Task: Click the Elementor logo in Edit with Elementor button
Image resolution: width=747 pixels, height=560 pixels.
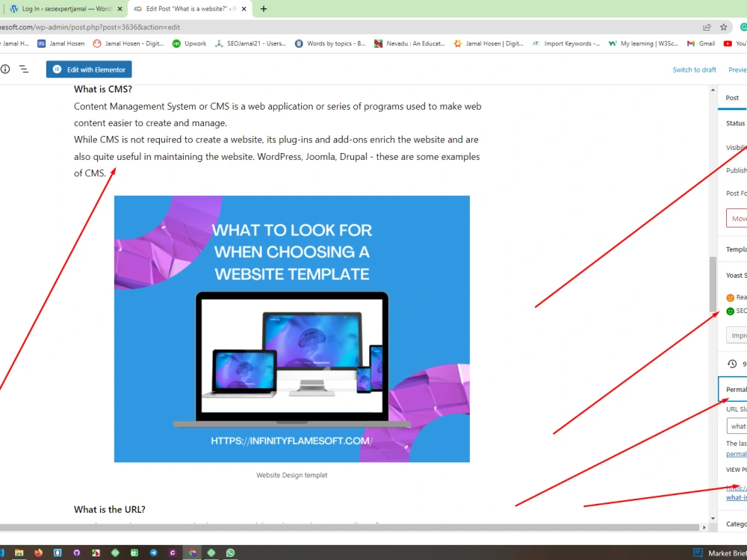Action: click(58, 69)
